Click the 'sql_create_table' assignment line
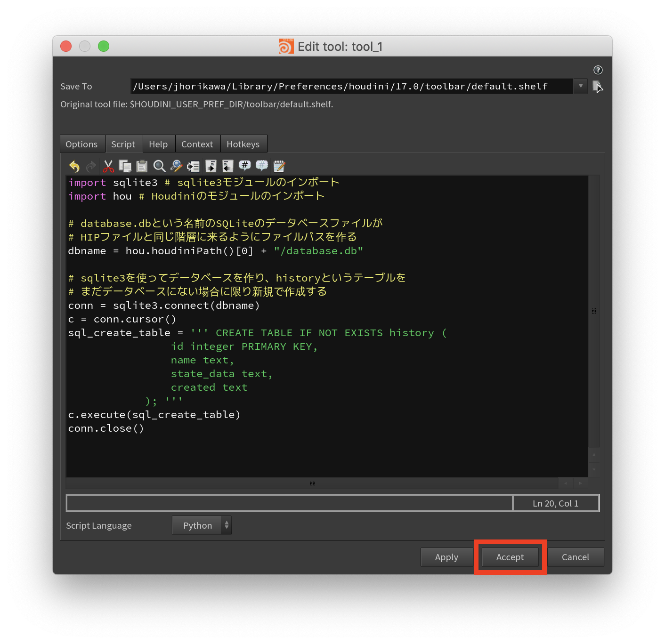 [258, 332]
